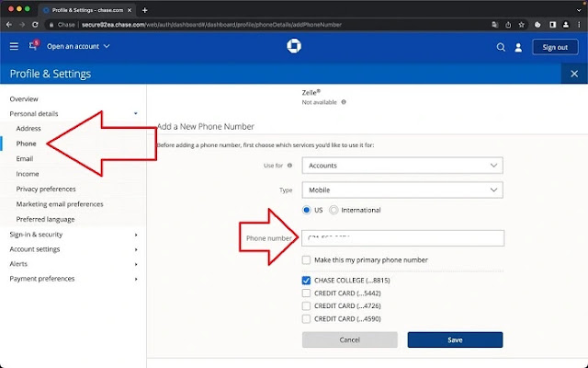
Task: Open the browser three-dot menu
Action: [580, 25]
